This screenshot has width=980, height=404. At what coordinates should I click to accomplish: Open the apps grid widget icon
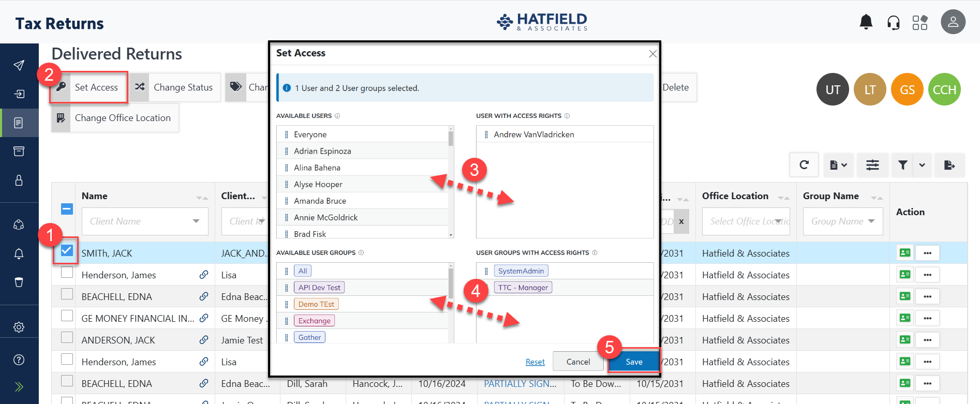pyautogui.click(x=919, y=23)
